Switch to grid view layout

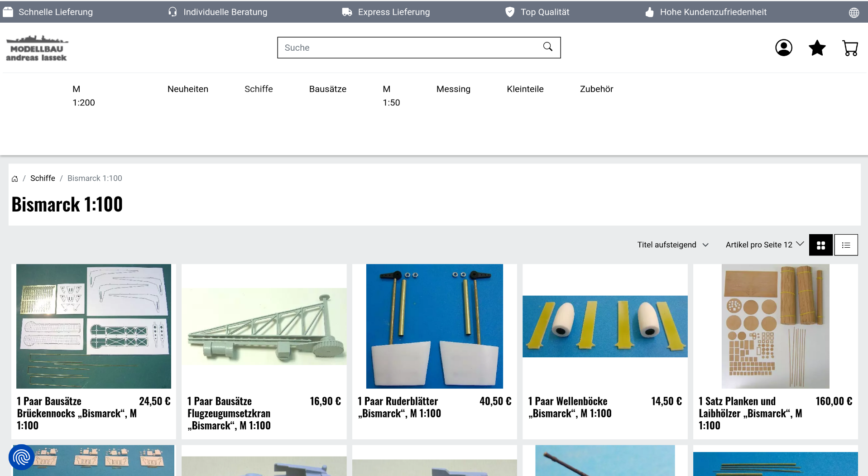coord(820,245)
